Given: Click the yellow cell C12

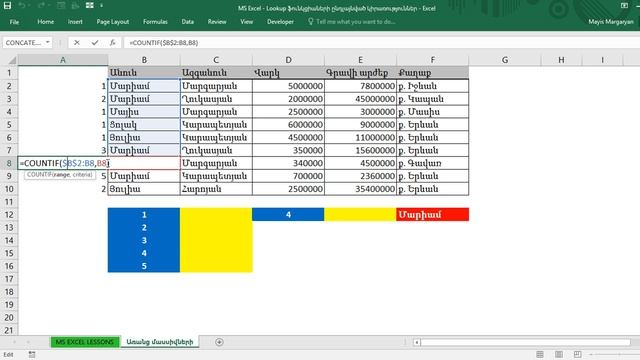Looking at the screenshot, I should [216, 215].
